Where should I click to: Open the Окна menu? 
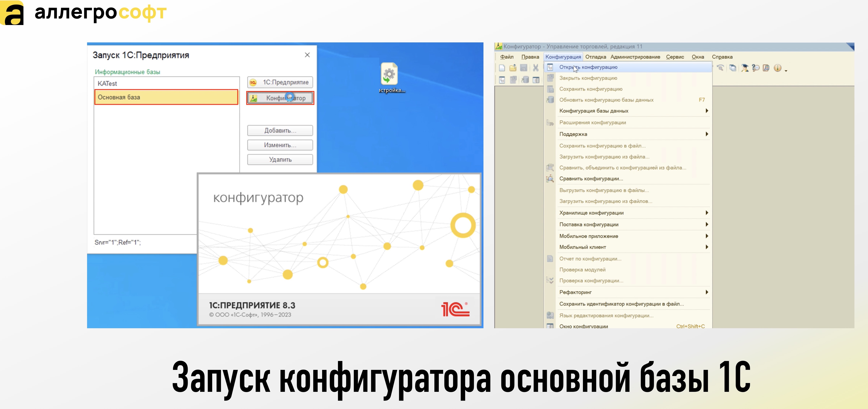pos(698,57)
